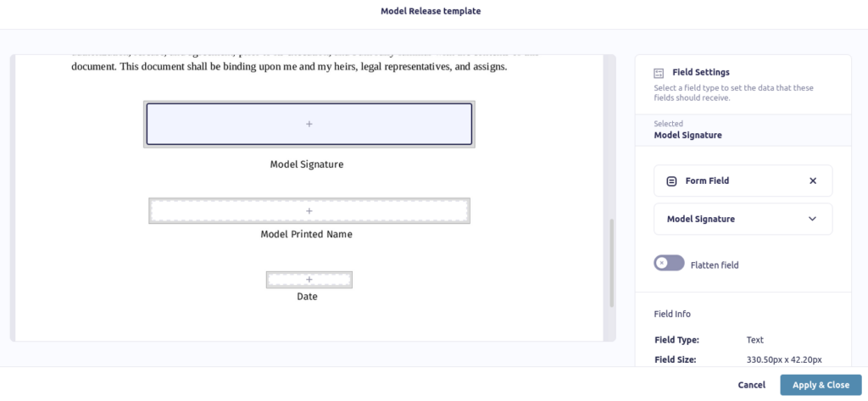Click the 'Date' label in document
The height and width of the screenshot is (401, 868).
point(307,297)
